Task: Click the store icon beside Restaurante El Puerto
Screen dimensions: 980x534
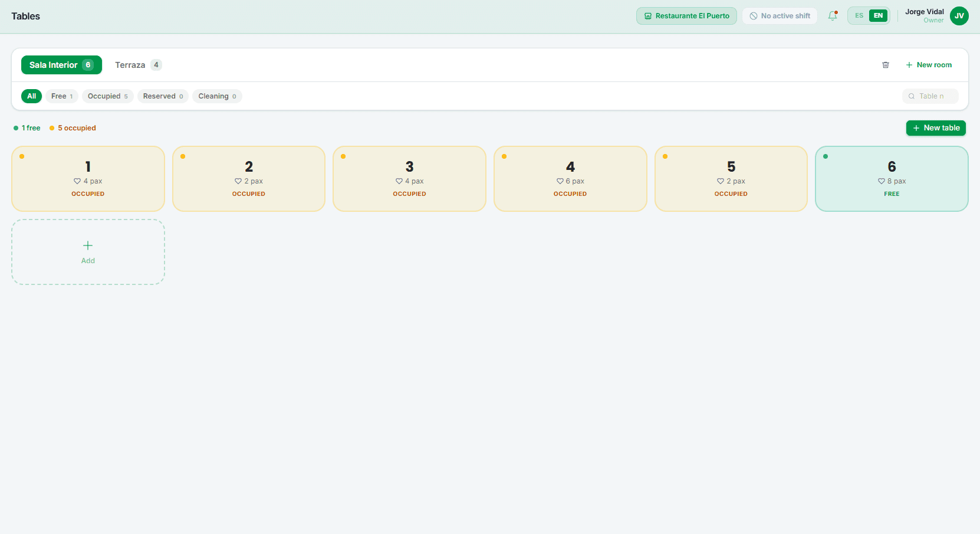Action: 648,16
